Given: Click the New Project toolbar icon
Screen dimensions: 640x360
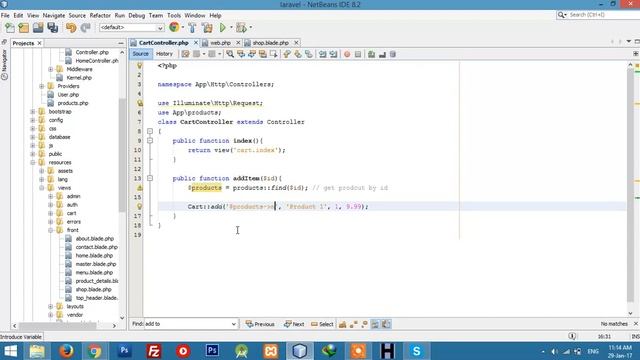Looking at the screenshot, I should 24,28.
